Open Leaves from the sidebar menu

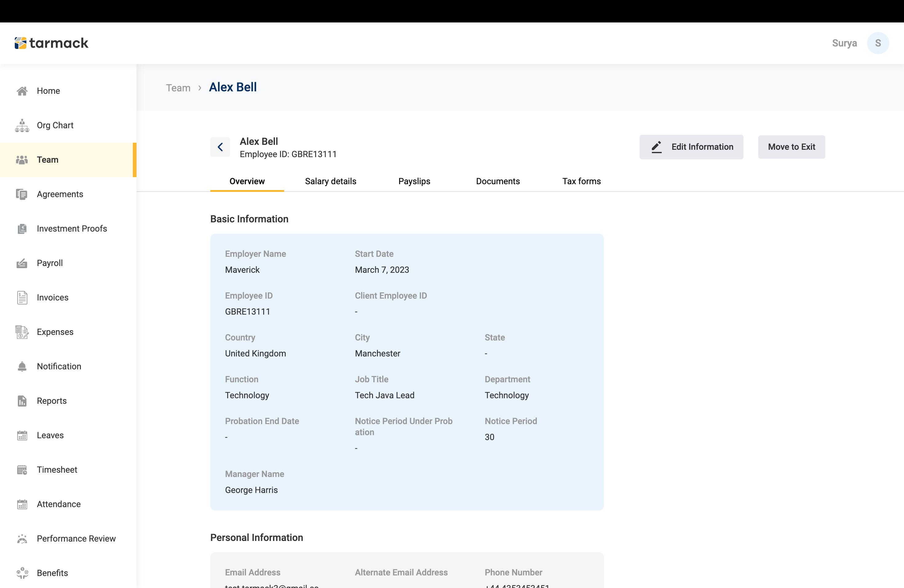click(x=50, y=435)
